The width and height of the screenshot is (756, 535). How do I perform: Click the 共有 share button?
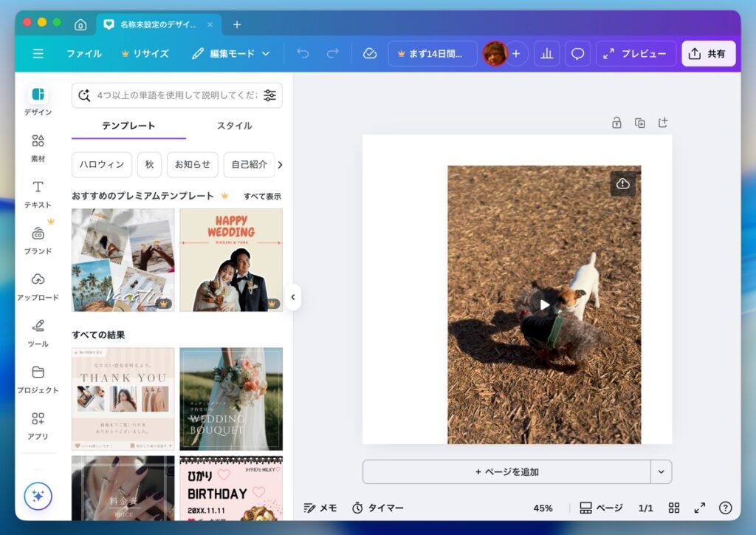pyautogui.click(x=708, y=54)
